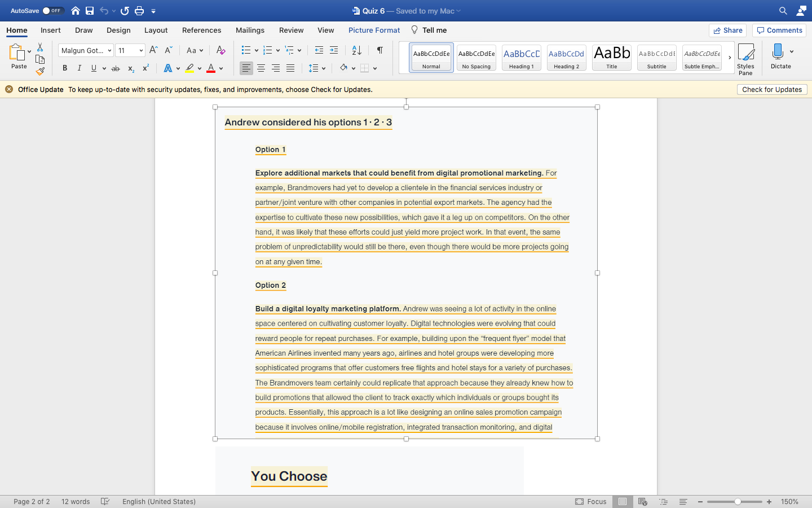Switch to the Picture Format tab
This screenshot has width=812, height=508.
coord(374,30)
